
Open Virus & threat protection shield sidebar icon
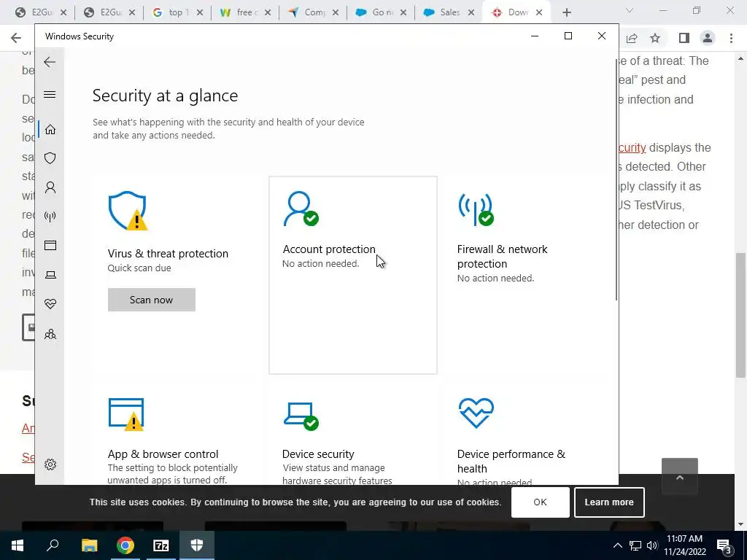[x=50, y=158]
